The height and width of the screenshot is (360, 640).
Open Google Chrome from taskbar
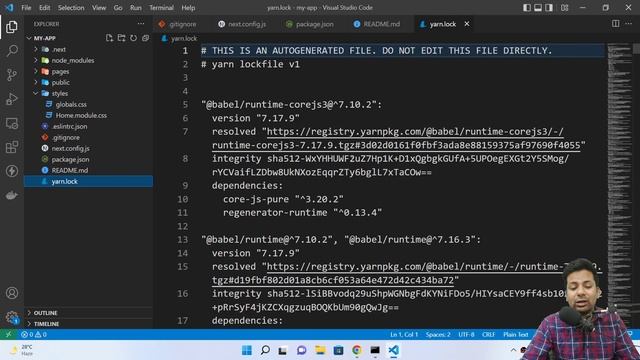(x=357, y=350)
